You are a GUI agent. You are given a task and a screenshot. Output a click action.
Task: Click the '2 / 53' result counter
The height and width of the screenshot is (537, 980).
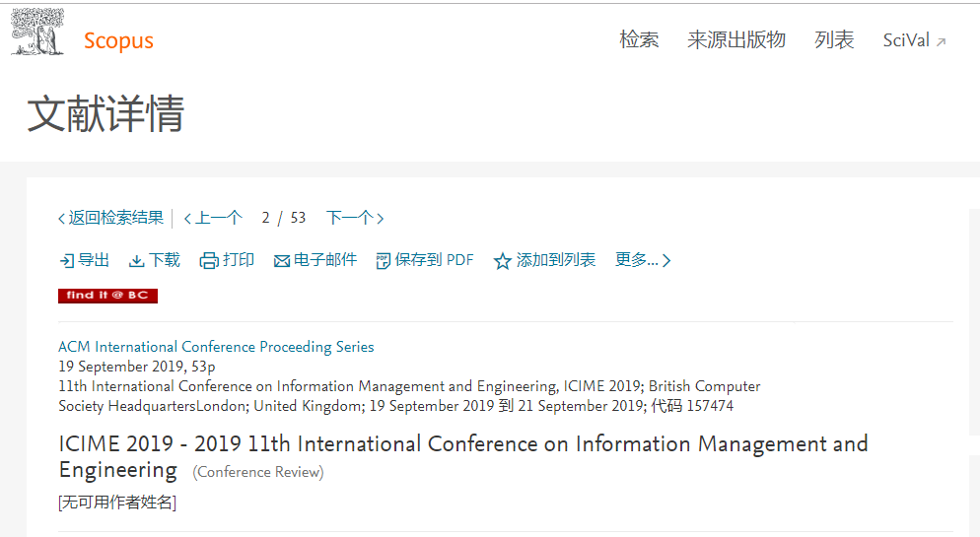click(284, 218)
